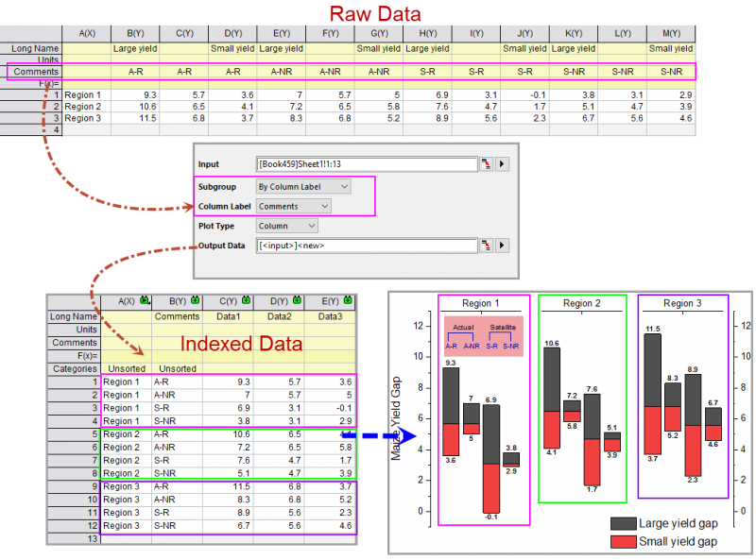Open the Column Label dropdown showing Comments
756x560 pixels.
coord(293,206)
